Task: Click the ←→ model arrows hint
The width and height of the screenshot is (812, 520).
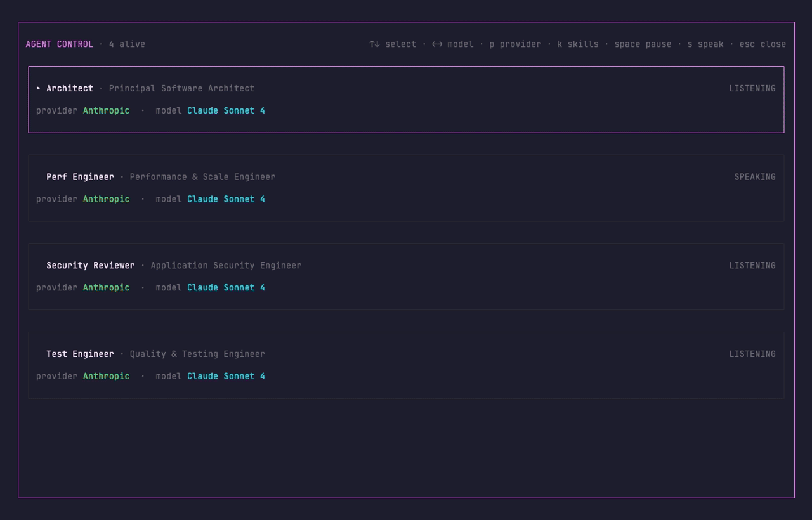Action: [x=438, y=44]
